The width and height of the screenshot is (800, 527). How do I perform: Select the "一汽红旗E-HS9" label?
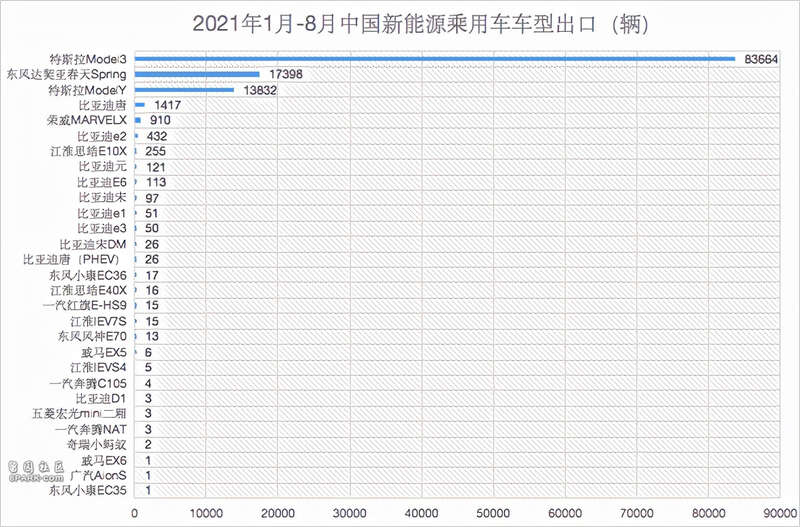coord(85,305)
